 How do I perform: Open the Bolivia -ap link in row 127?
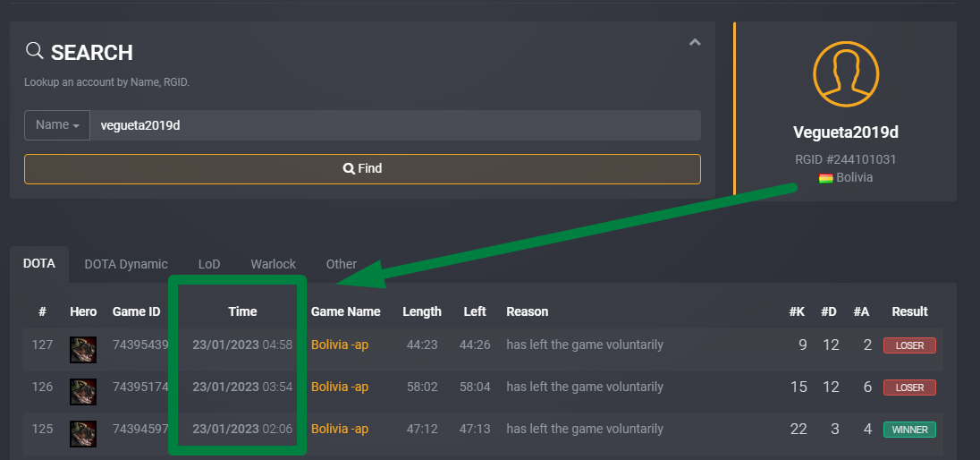[340, 345]
